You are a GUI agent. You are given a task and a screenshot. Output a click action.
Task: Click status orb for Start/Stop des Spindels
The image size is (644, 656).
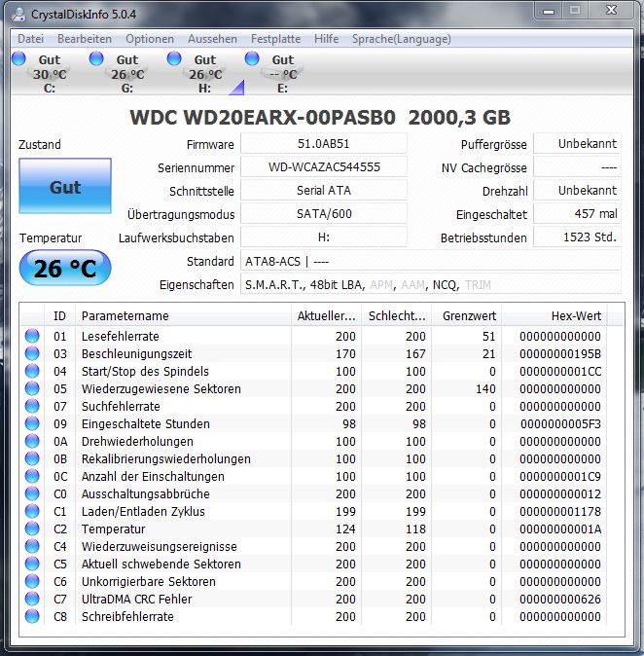coord(32,371)
